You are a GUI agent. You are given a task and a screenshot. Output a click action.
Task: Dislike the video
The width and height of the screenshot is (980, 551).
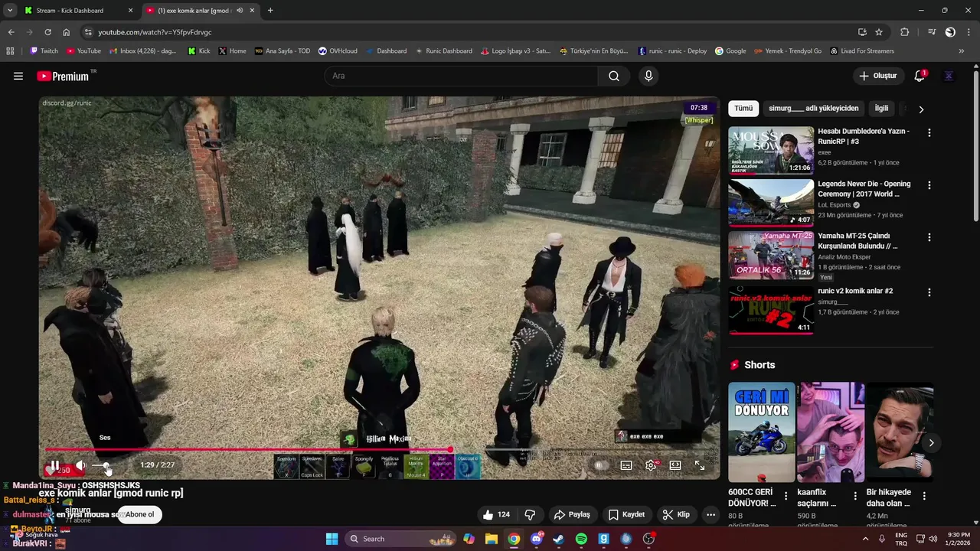coord(530,514)
